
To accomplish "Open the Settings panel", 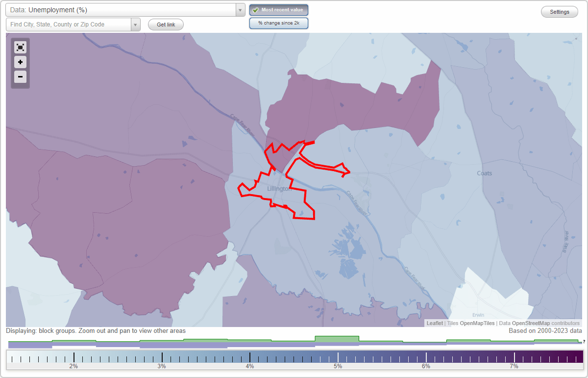I will click(x=559, y=11).
